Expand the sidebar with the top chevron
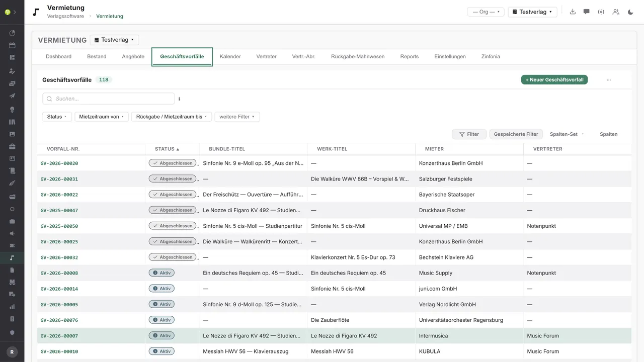The width and height of the screenshot is (644, 362). (15, 12)
